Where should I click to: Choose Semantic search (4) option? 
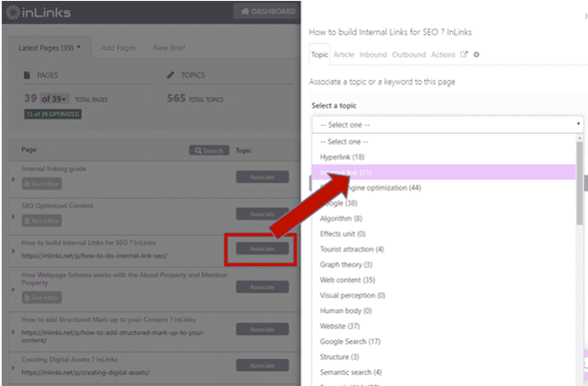pyautogui.click(x=444, y=372)
